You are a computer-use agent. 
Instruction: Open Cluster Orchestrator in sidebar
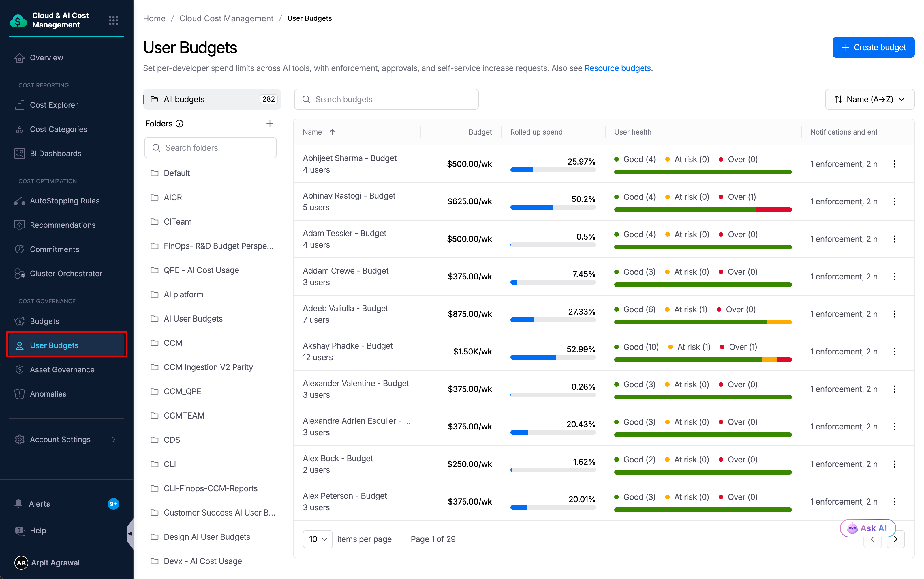(66, 273)
